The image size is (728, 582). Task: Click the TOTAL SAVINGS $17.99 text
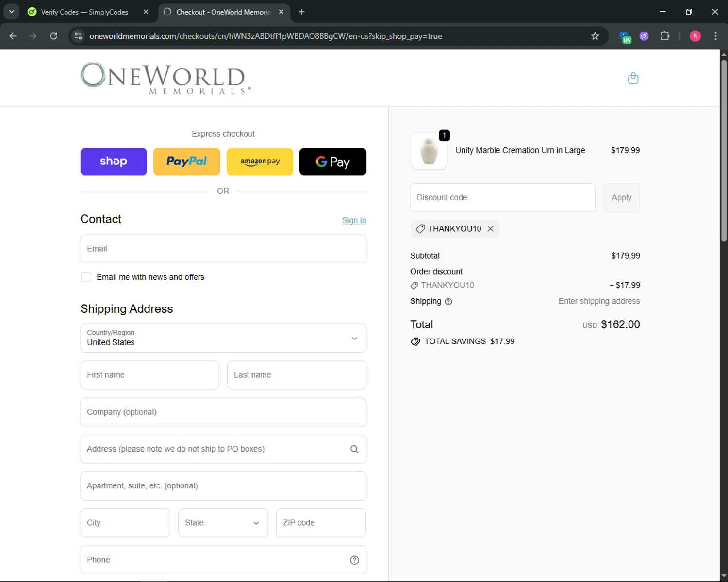click(x=469, y=341)
